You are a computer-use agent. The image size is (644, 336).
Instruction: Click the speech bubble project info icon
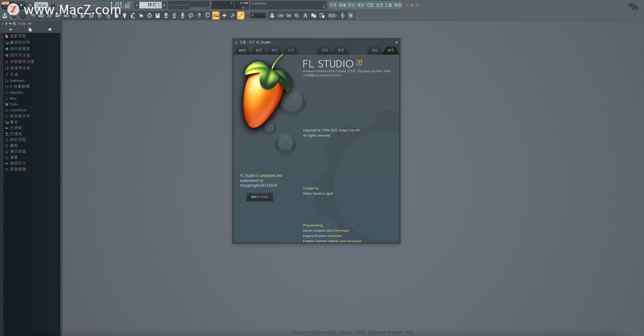tap(191, 15)
